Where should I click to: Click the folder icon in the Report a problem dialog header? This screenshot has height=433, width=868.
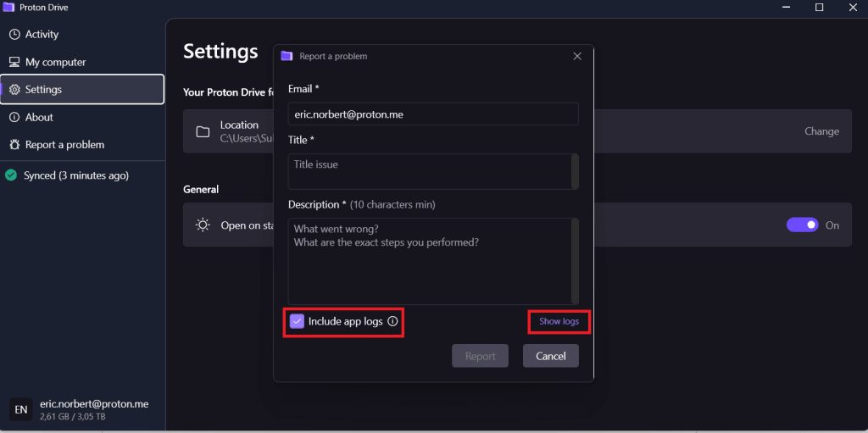[x=287, y=56]
